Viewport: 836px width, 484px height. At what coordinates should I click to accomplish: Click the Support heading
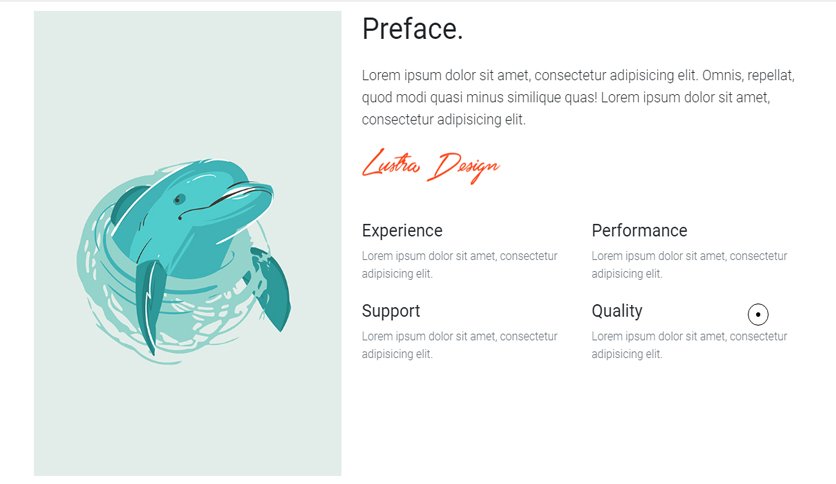coord(391,311)
